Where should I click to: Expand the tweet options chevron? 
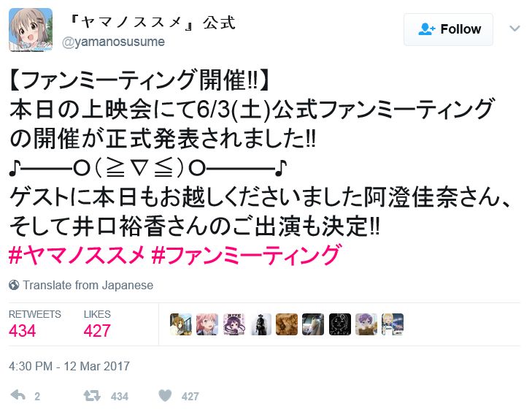pos(514,28)
